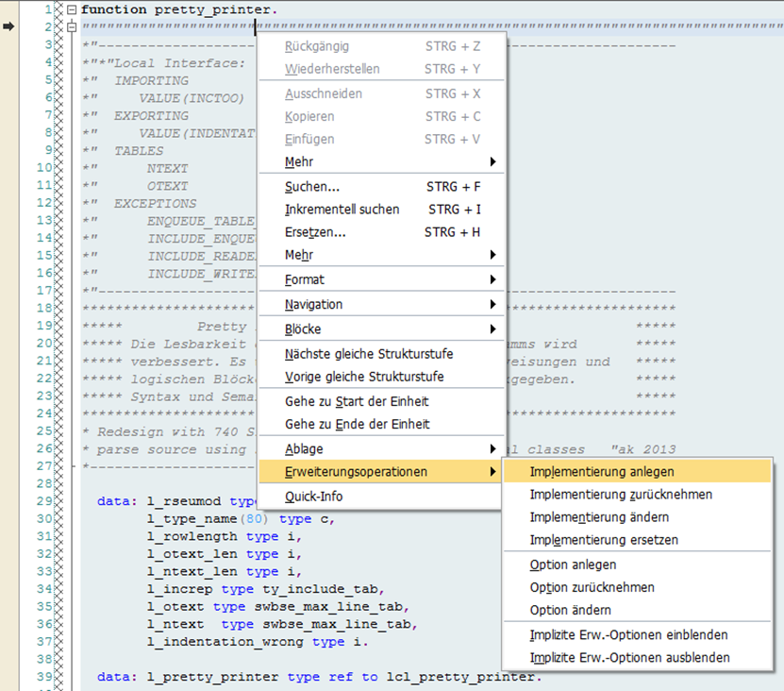Click the Rückgängig context menu entry

[382, 46]
